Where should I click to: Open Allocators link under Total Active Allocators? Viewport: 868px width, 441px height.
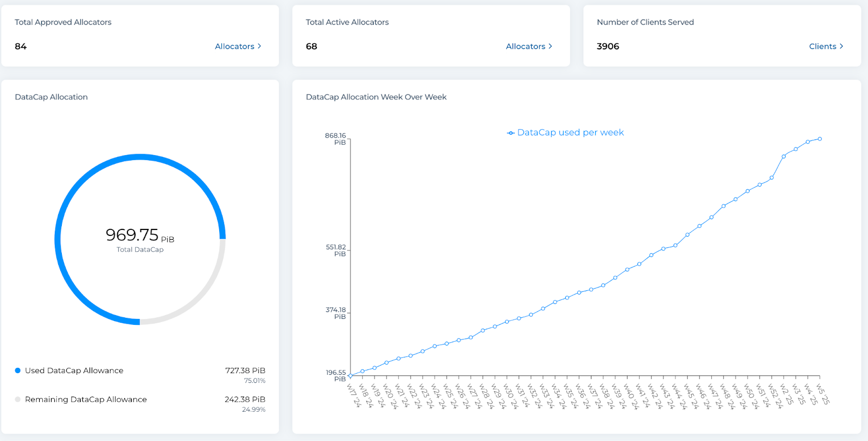tap(525, 47)
